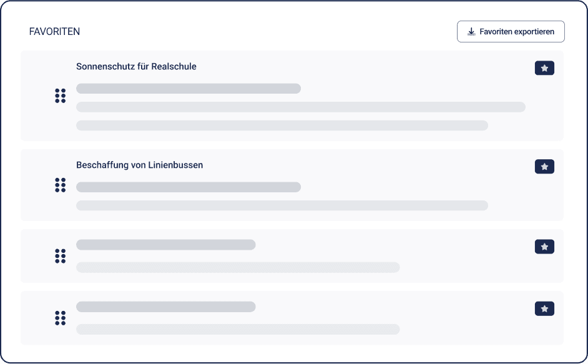
Task: Open the Sonnenschutz für Realschule title
Action: coord(136,66)
